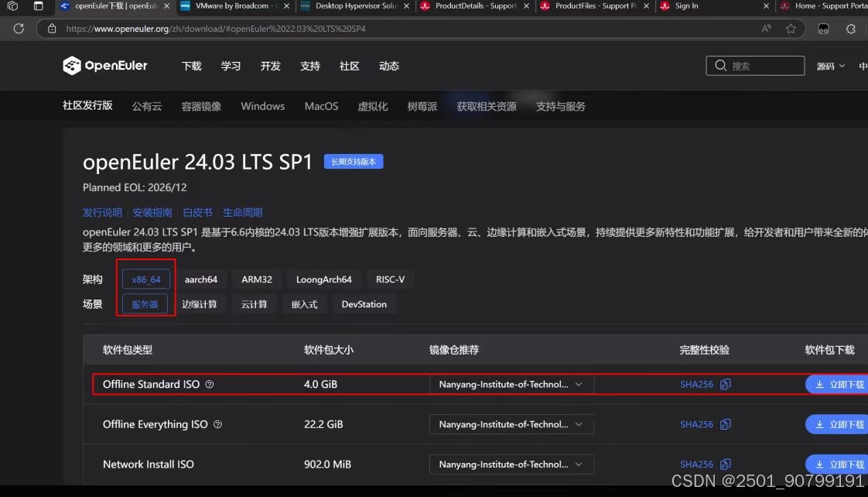Close the VMware by Broadcom tab

coord(286,5)
